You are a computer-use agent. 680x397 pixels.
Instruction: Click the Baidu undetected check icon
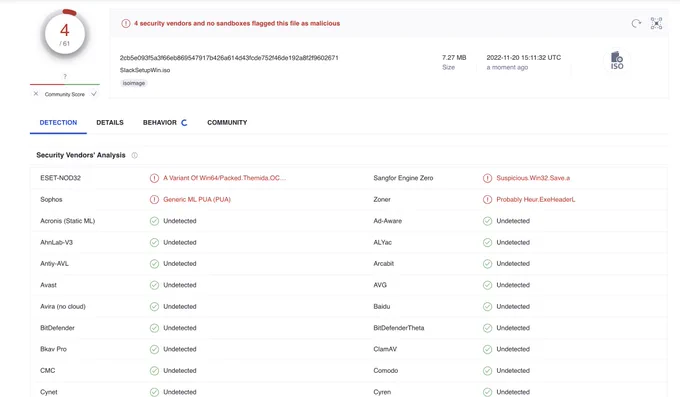487,306
